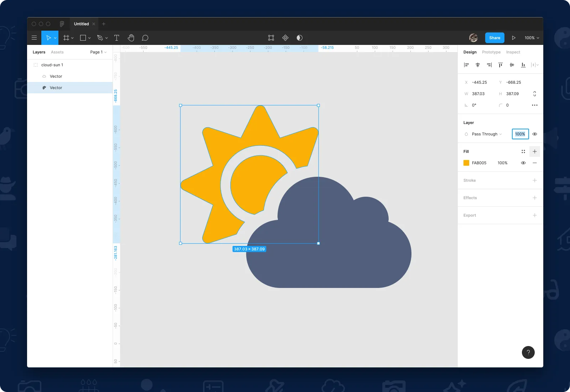This screenshot has height=392, width=570.
Task: Open the comment tool
Action: tap(145, 38)
